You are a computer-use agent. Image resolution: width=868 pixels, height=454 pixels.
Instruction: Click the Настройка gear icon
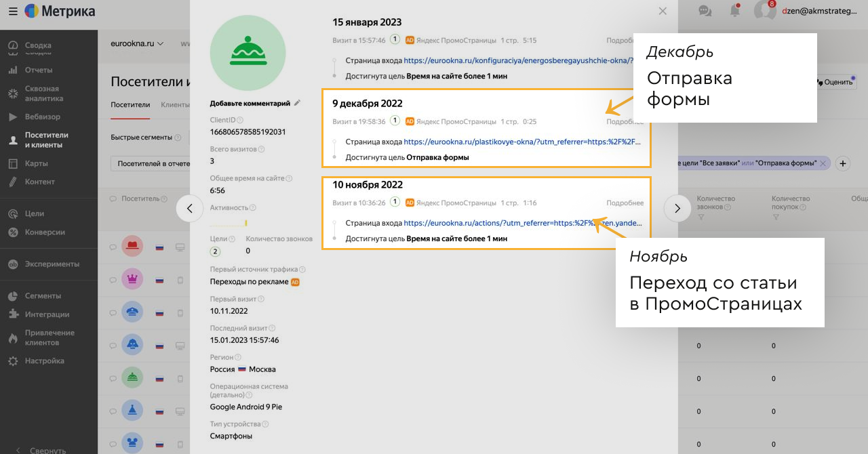tap(12, 361)
